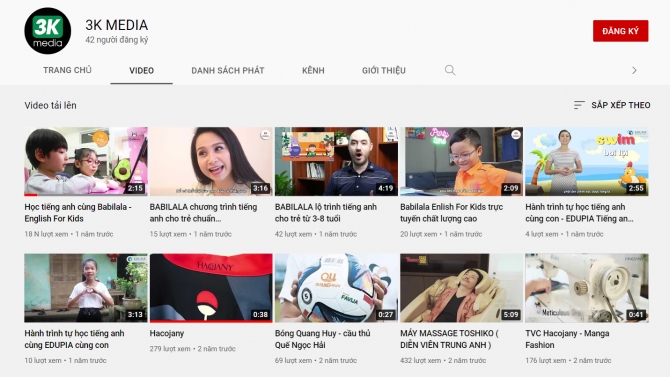Go to the KÊNH tab
670x377 pixels.
[313, 71]
